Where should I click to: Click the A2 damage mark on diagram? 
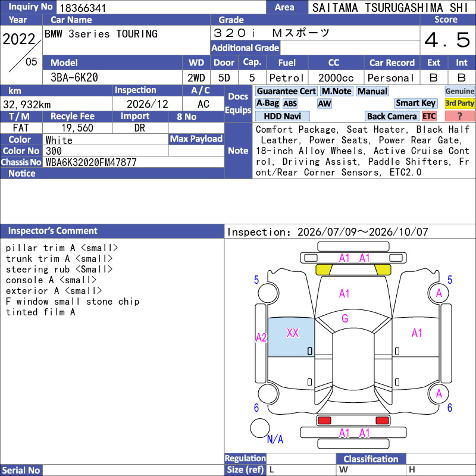tap(261, 337)
